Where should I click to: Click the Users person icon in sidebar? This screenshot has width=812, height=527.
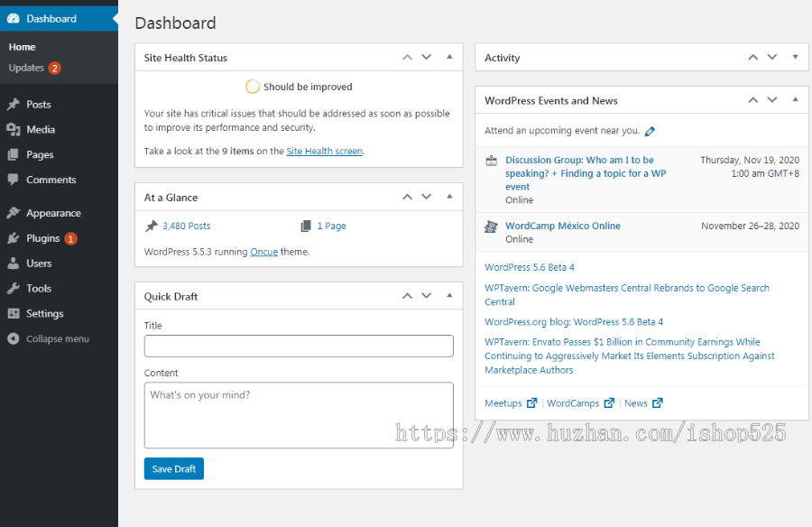[x=14, y=263]
